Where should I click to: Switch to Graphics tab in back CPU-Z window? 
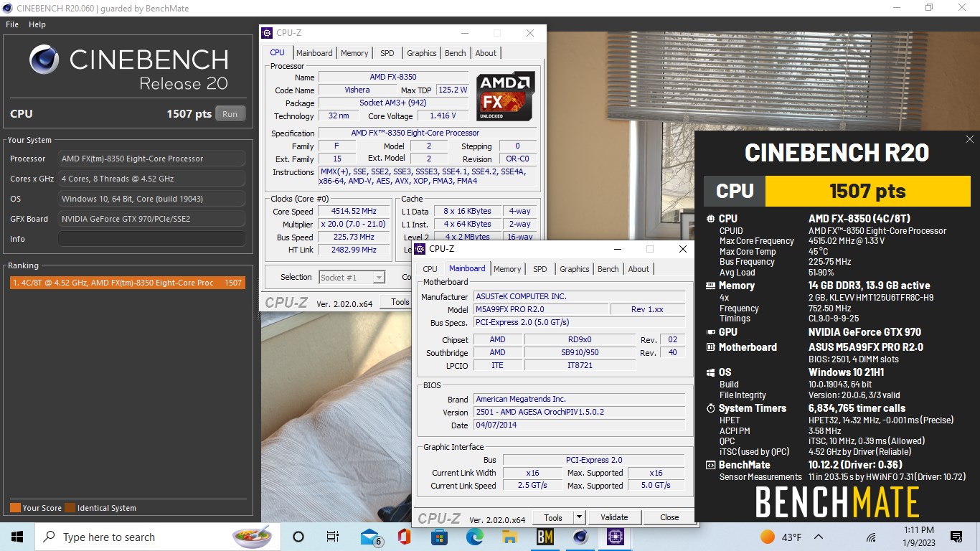tap(422, 53)
